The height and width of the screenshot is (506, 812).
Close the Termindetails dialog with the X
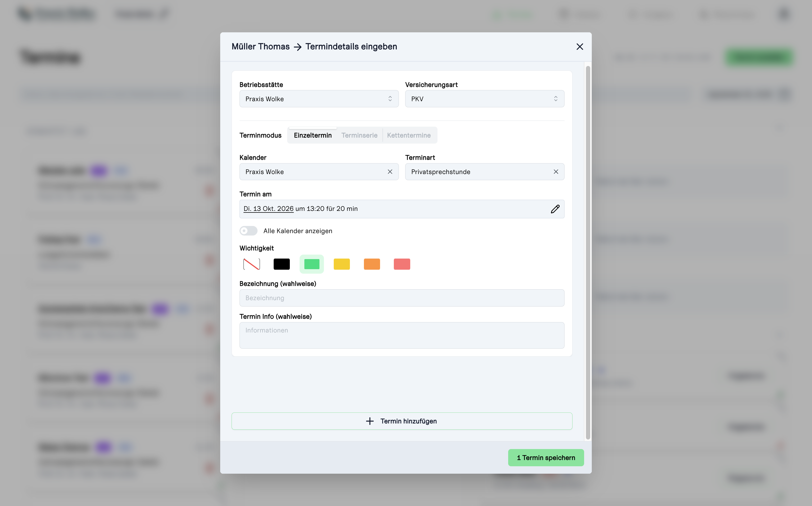(x=580, y=47)
